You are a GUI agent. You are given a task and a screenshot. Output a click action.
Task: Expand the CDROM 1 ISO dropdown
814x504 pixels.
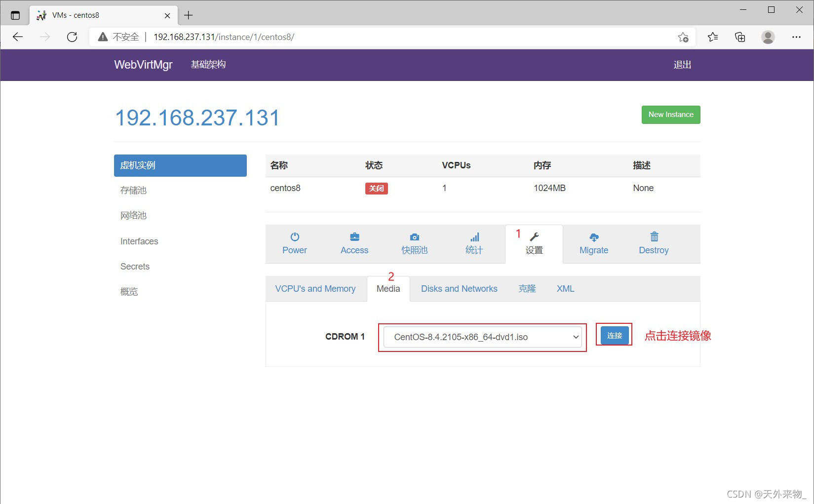(x=482, y=337)
